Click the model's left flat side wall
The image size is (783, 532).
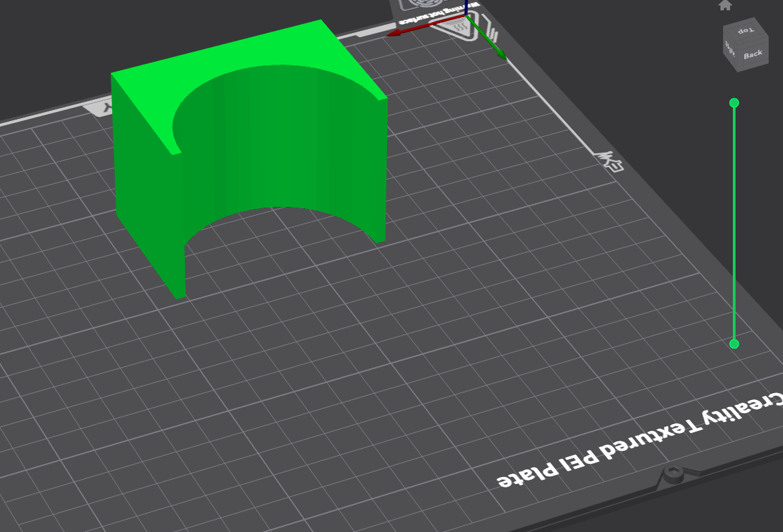pos(145,185)
